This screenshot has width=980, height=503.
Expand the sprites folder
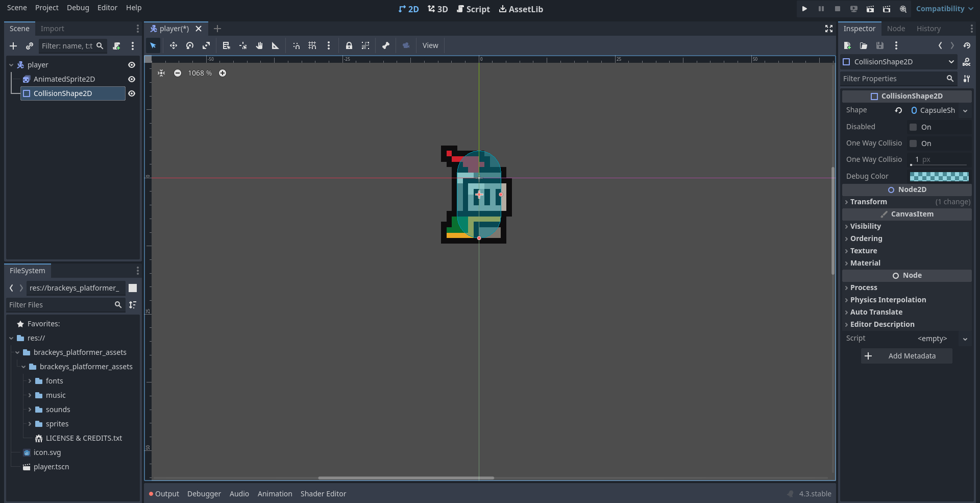(x=30, y=424)
